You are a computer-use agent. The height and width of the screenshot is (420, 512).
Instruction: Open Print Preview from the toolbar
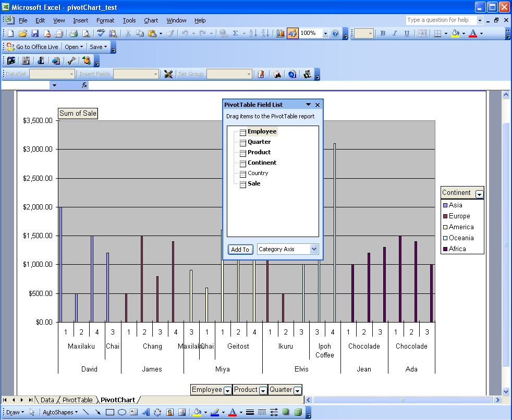pyautogui.click(x=85, y=33)
